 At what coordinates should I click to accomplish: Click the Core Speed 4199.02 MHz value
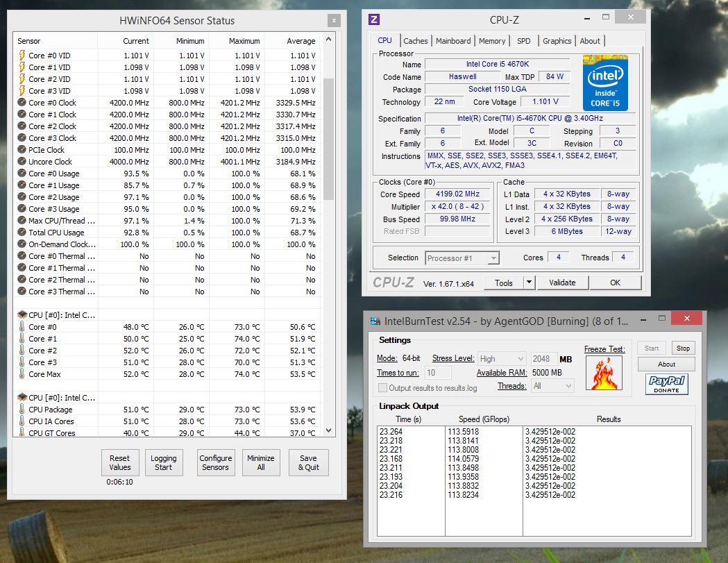pyautogui.click(x=457, y=194)
